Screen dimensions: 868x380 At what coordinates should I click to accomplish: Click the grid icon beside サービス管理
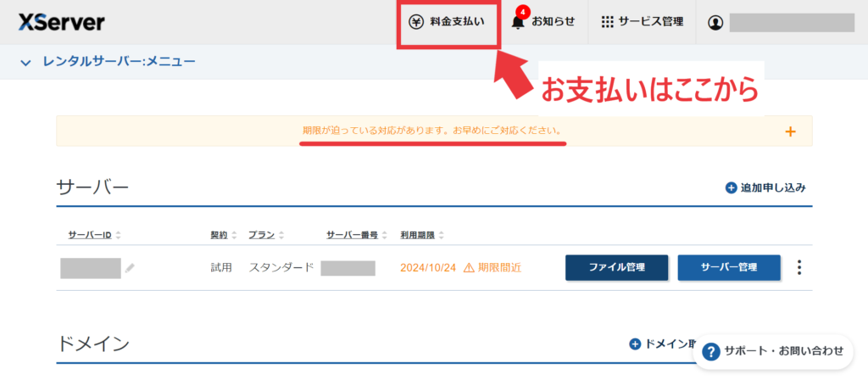[607, 22]
